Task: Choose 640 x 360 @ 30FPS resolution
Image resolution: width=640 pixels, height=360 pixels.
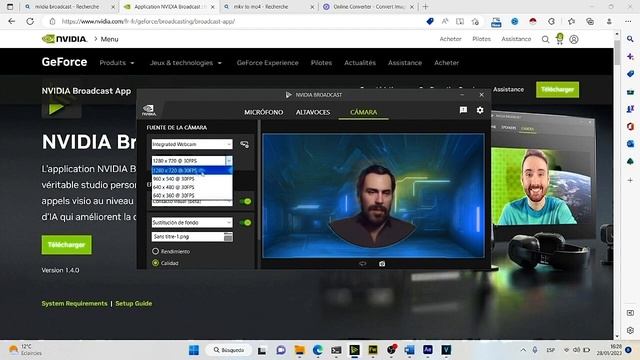Action: 192,195
